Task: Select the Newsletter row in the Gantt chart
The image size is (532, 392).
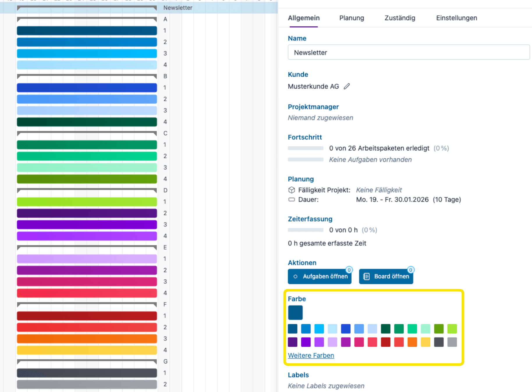Action: point(178,8)
